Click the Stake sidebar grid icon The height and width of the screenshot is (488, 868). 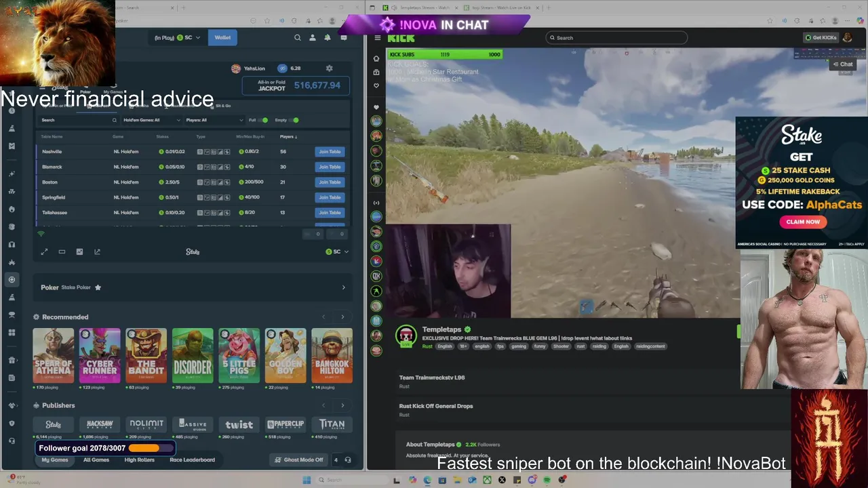click(12, 333)
